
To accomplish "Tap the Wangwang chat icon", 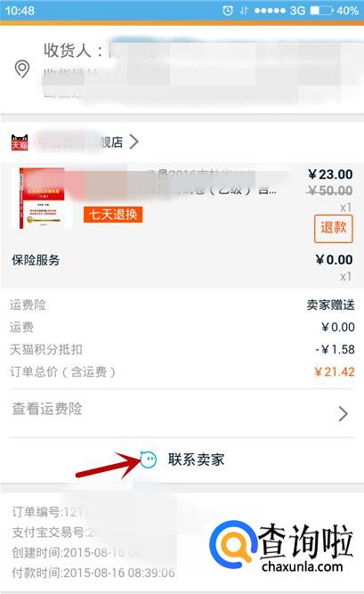I will [148, 460].
